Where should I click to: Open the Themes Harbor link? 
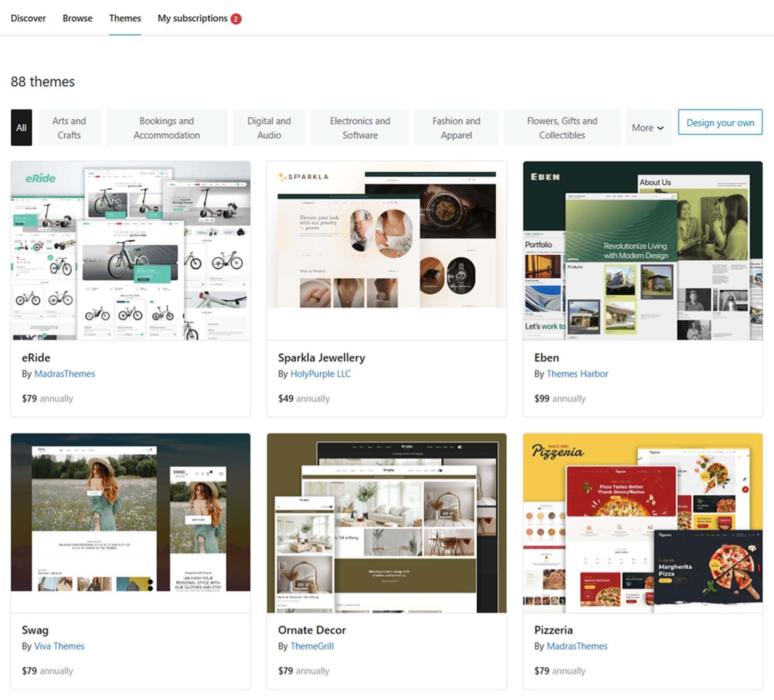pos(577,373)
